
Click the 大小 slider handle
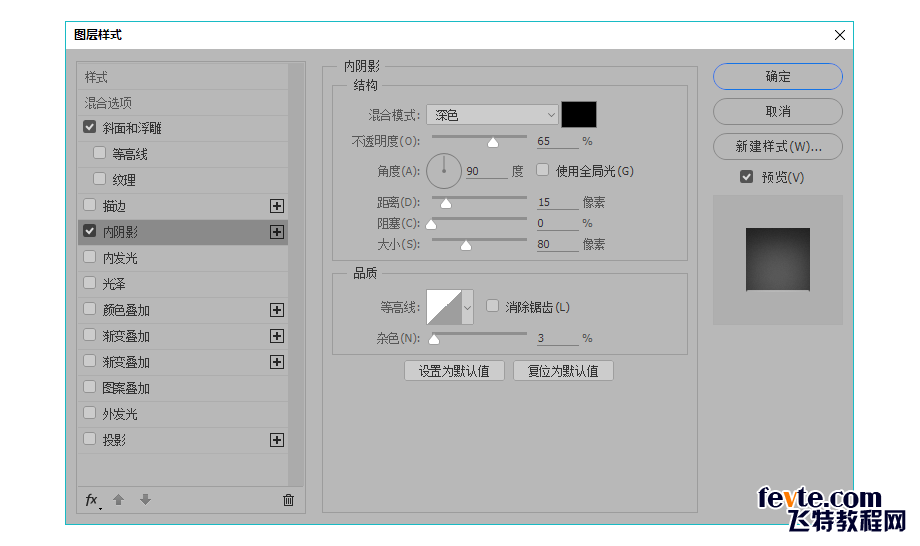click(x=466, y=245)
